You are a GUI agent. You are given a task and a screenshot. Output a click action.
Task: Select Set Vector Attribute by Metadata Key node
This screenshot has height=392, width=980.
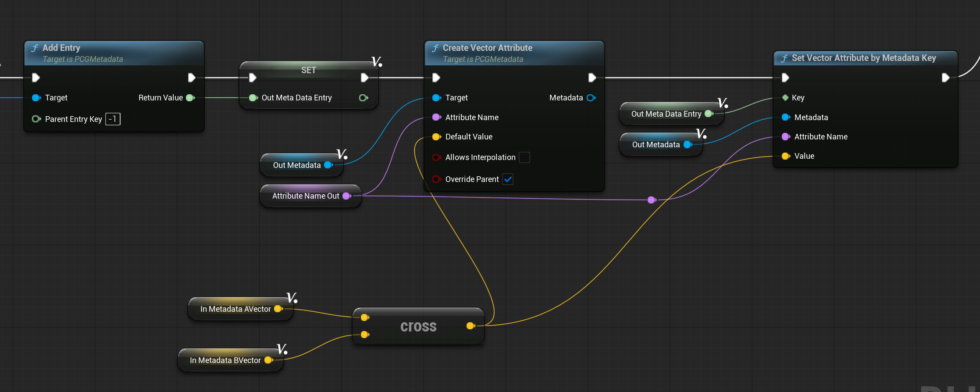click(x=863, y=58)
